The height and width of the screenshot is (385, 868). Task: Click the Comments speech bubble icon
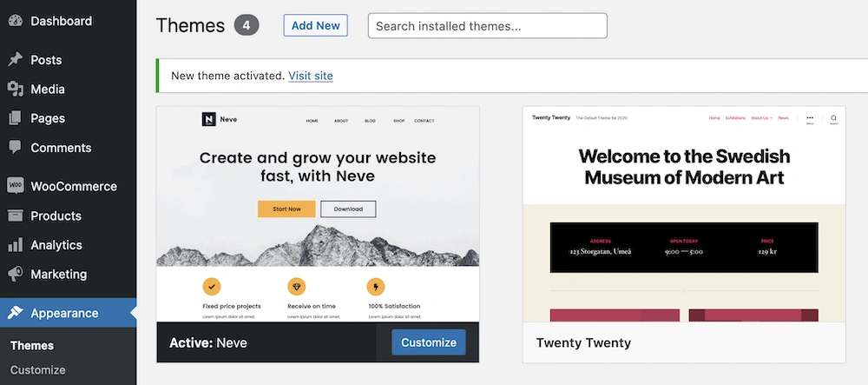(15, 148)
